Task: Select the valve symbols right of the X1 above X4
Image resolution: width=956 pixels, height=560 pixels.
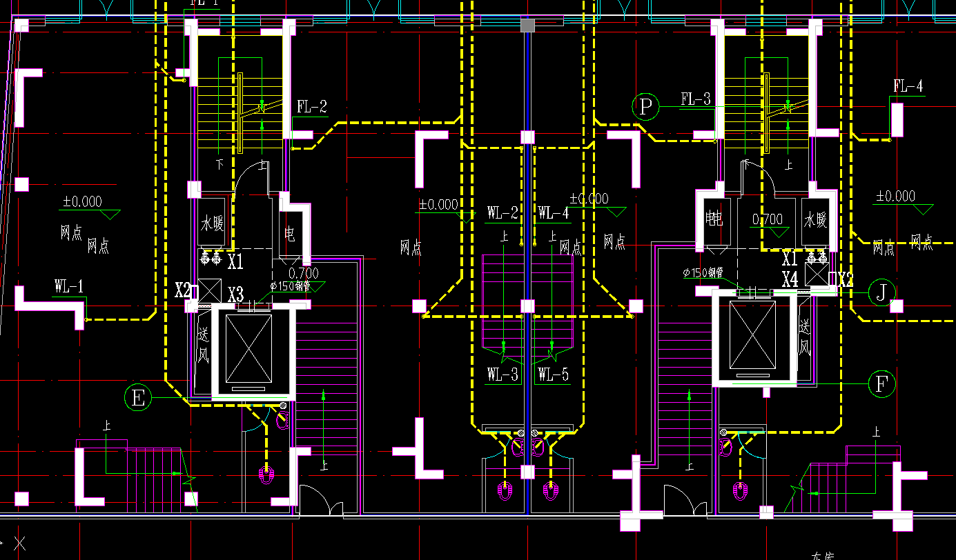Action: pos(817,257)
